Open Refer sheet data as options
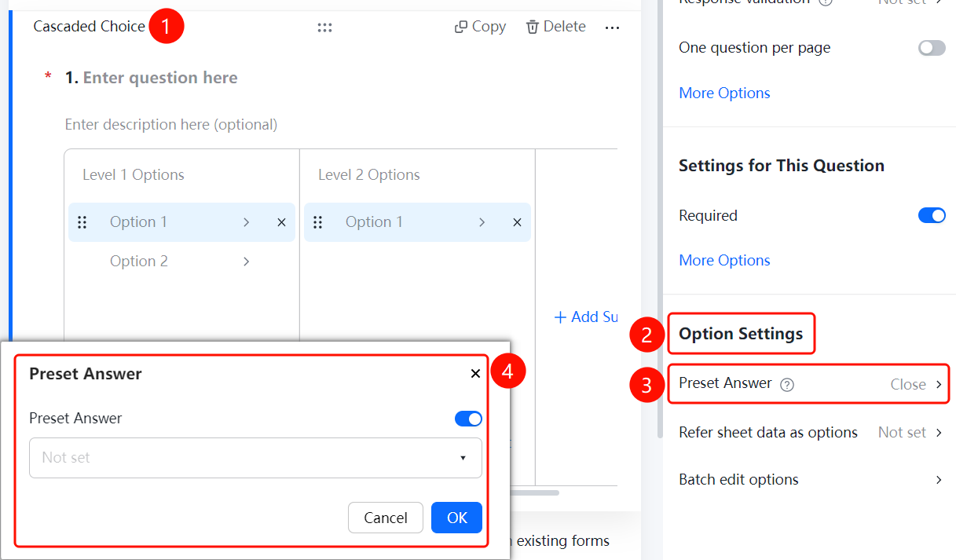 (810, 433)
